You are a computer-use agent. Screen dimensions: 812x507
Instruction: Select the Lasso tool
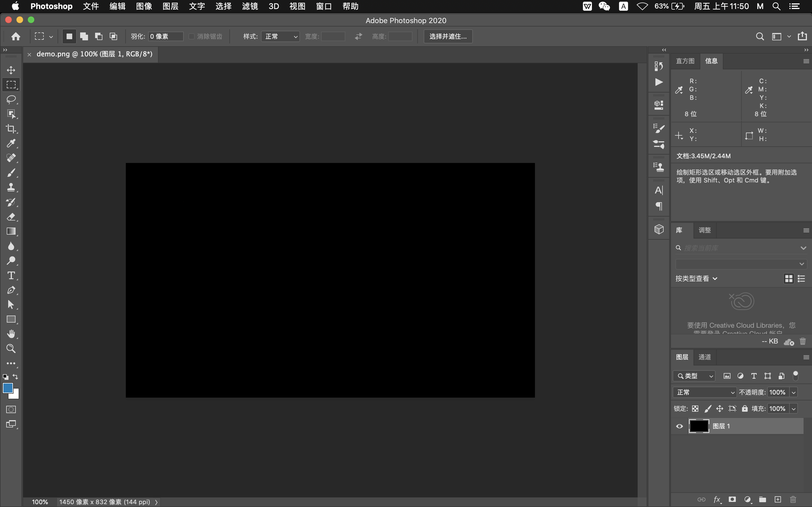(11, 99)
